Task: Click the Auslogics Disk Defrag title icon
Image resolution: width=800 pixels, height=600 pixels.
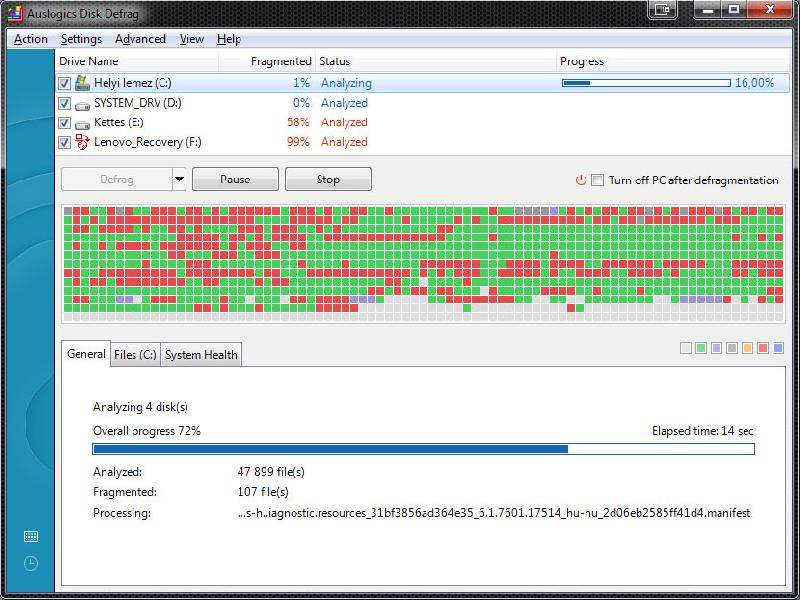Action: click(x=15, y=13)
